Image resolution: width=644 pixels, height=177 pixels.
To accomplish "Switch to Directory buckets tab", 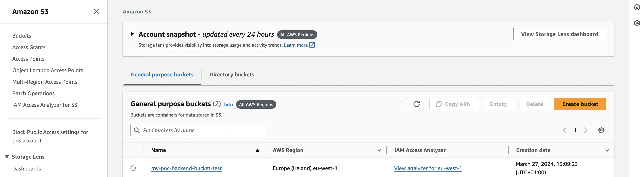I will pos(231,74).
